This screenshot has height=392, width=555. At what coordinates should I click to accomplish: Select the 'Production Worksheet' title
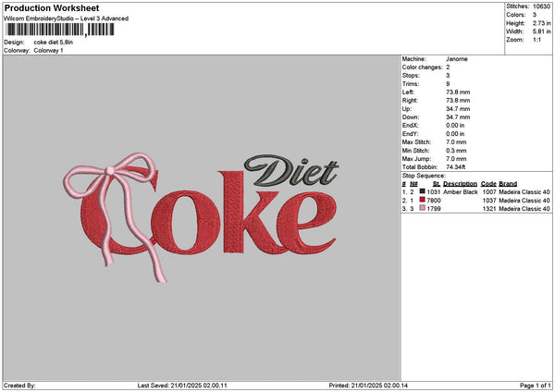(52, 7)
